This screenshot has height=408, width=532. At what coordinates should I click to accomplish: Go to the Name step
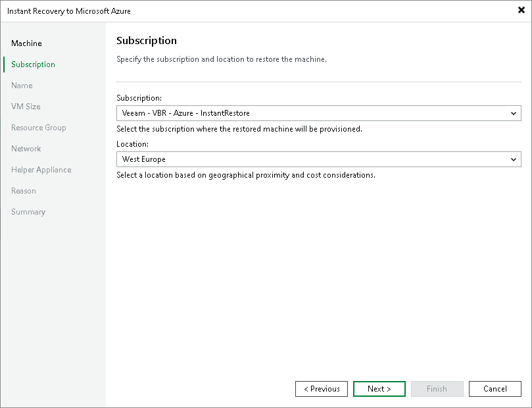pyautogui.click(x=22, y=85)
